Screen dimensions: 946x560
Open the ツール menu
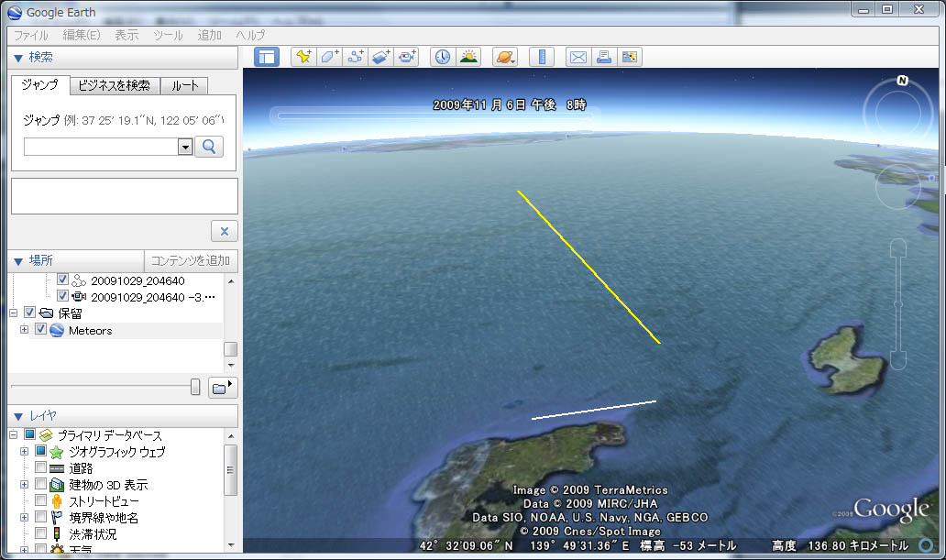[x=168, y=35]
